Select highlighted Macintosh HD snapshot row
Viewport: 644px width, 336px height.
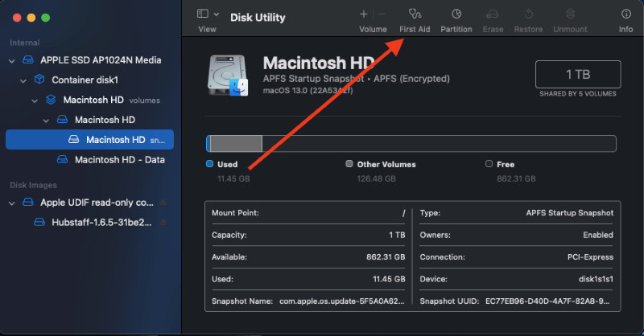89,140
